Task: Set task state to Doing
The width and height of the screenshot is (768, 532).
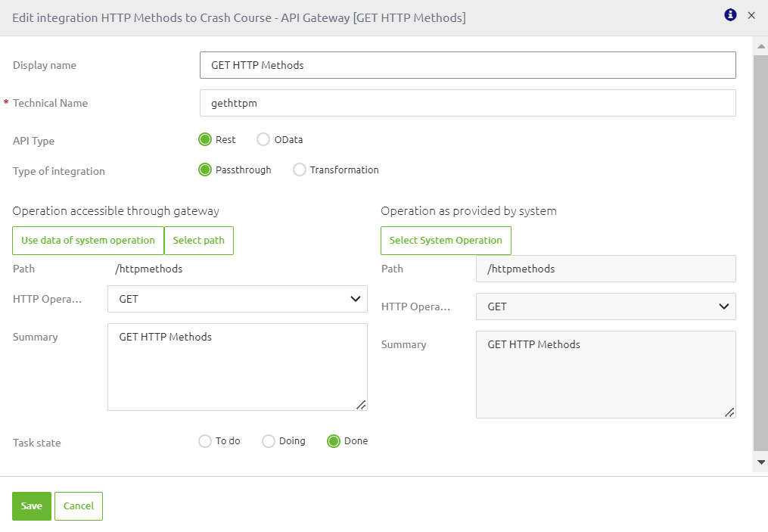Action: coord(267,440)
